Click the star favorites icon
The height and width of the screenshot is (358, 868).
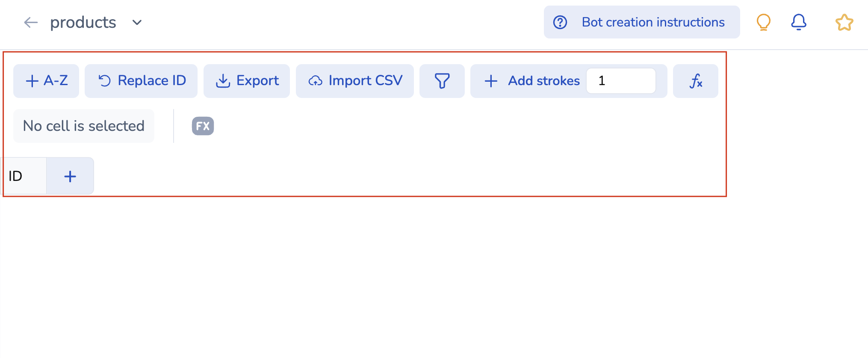[844, 23]
